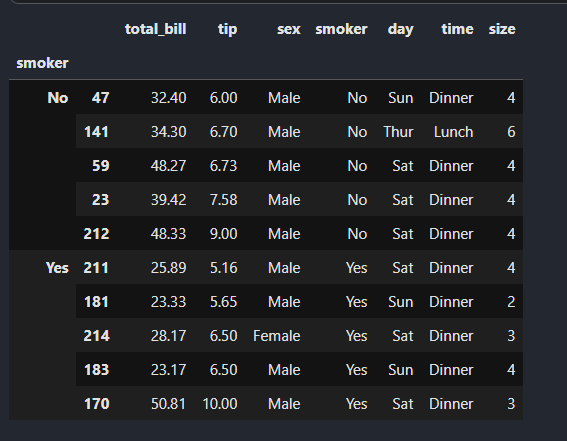Click the Thur day cell

[x=398, y=132]
